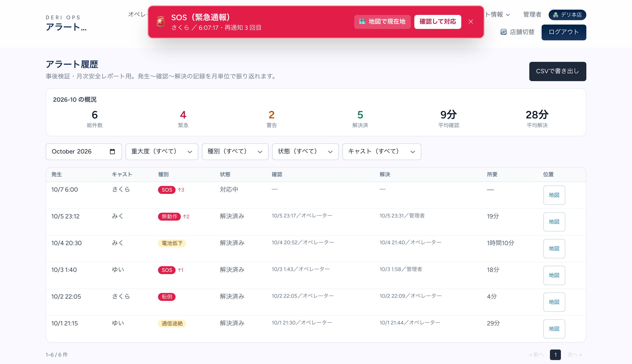Screen dimensions: 632x364
Task: Open 地図 for the 10/3 1:40 alert
Action: pyautogui.click(x=554, y=275)
